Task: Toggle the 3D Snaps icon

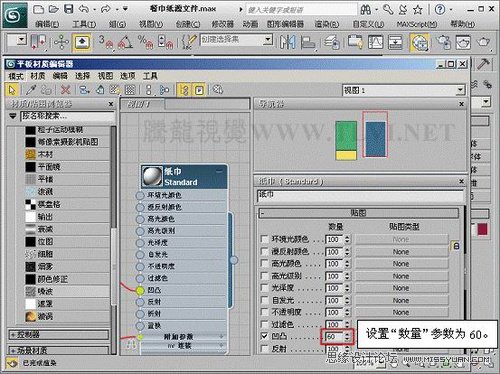Action: click(x=106, y=42)
